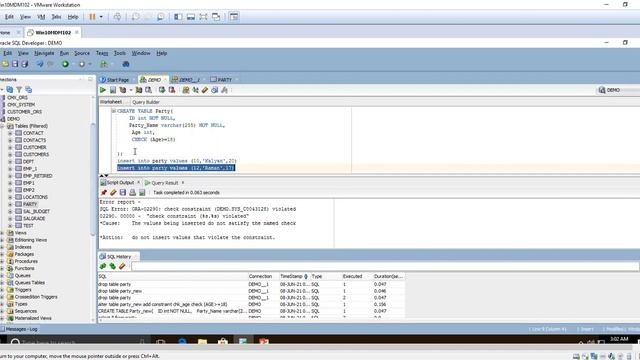The width and height of the screenshot is (640, 360).
Task: Open the Tools menu in SQL Developer
Action: click(120, 53)
